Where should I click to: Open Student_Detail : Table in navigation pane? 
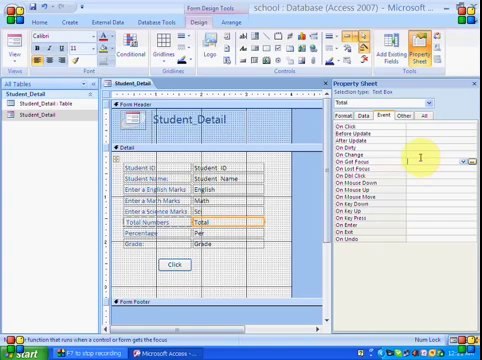tap(46, 104)
